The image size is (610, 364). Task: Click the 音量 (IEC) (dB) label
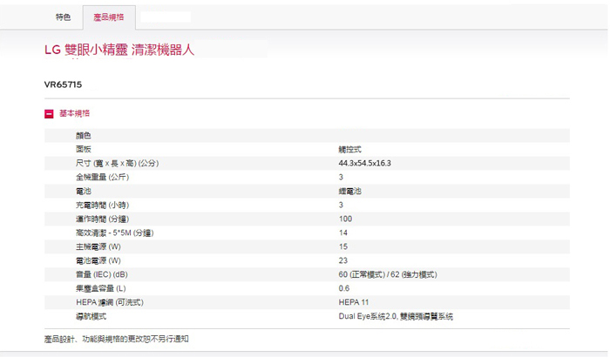coord(102,274)
